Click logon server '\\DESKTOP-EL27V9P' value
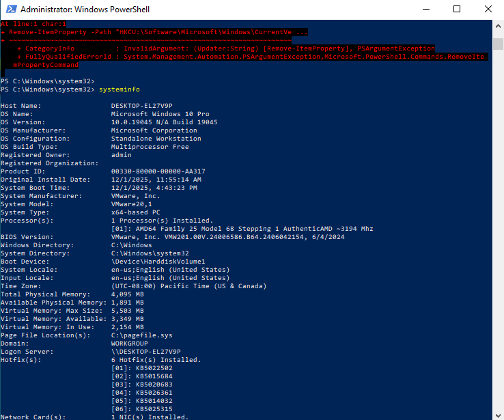The image size is (504, 420). click(x=146, y=352)
